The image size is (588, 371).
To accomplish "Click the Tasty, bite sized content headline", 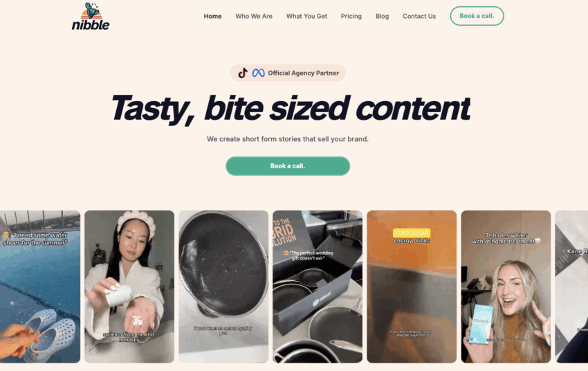I will 290,108.
